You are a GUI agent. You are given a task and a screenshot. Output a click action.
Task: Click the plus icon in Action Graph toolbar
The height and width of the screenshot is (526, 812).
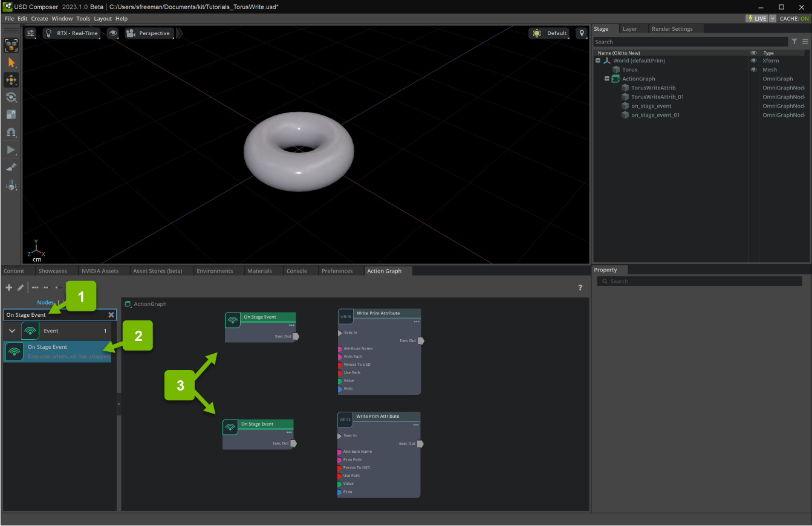point(8,288)
